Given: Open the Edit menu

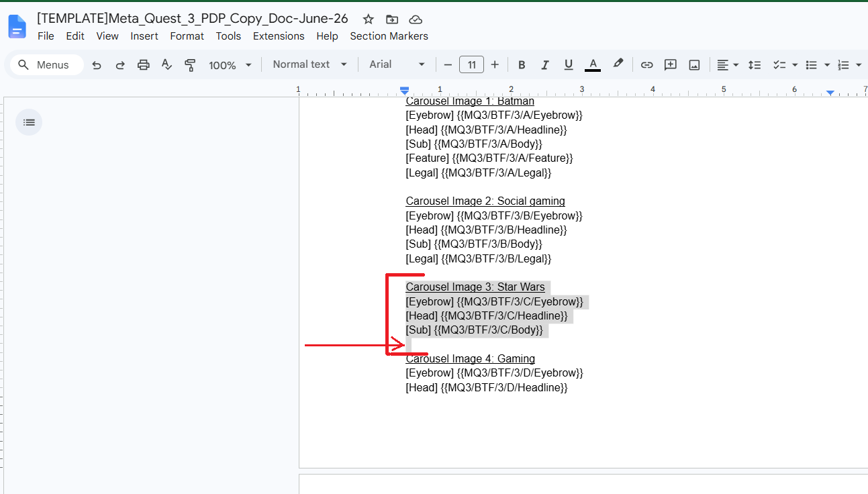Looking at the screenshot, I should [75, 36].
